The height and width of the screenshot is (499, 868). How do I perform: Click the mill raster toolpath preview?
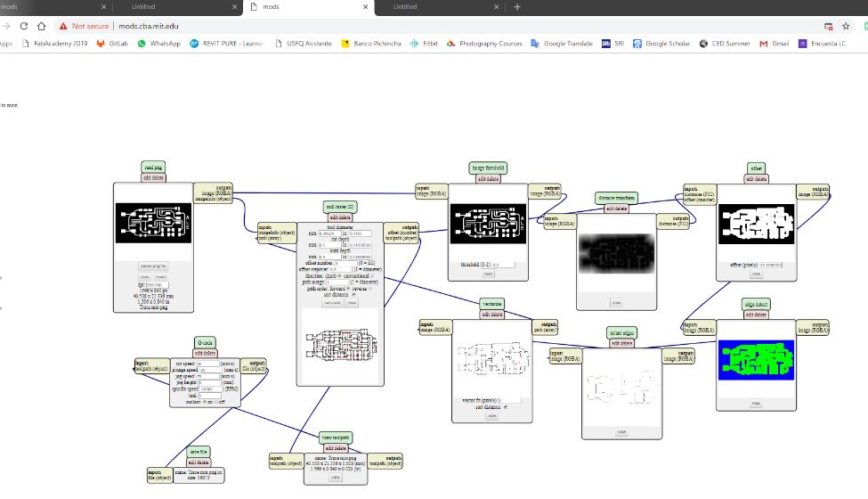coord(340,345)
